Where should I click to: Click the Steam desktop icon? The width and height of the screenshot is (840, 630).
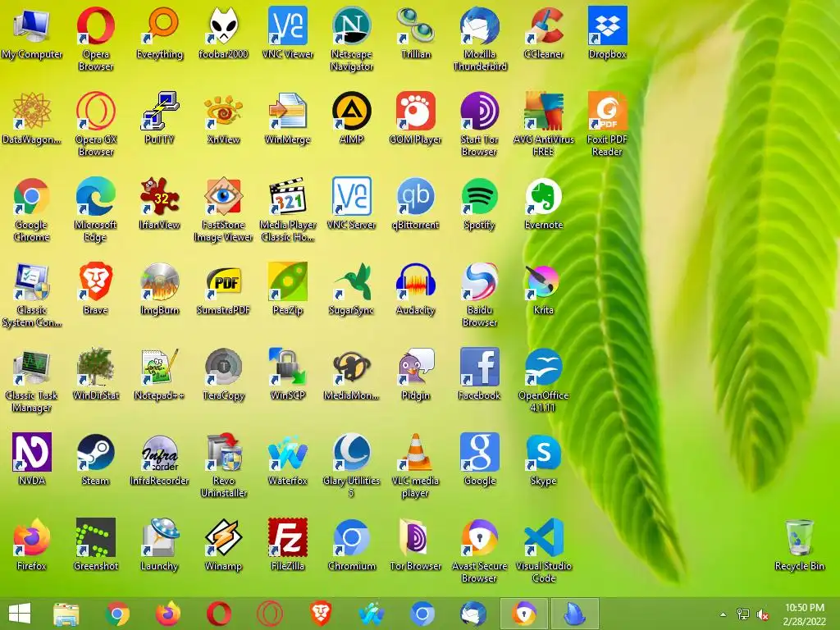tap(95, 459)
